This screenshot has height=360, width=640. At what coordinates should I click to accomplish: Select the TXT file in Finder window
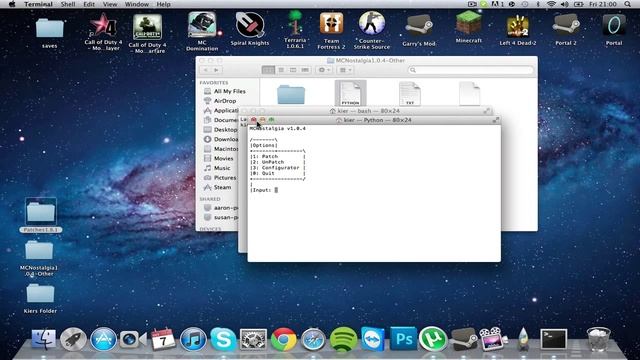410,93
